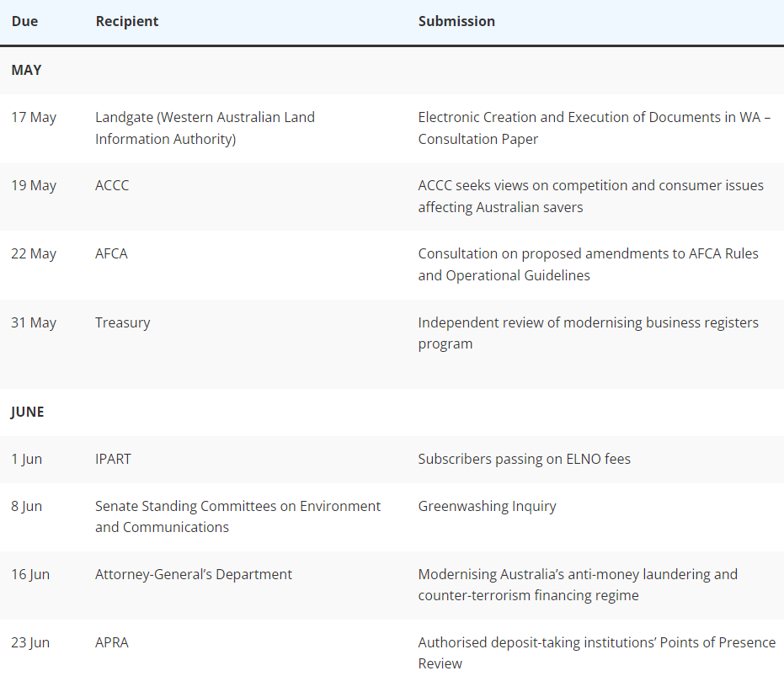This screenshot has height=676, width=784.
Task: Click the Submission column header
Action: click(x=456, y=21)
